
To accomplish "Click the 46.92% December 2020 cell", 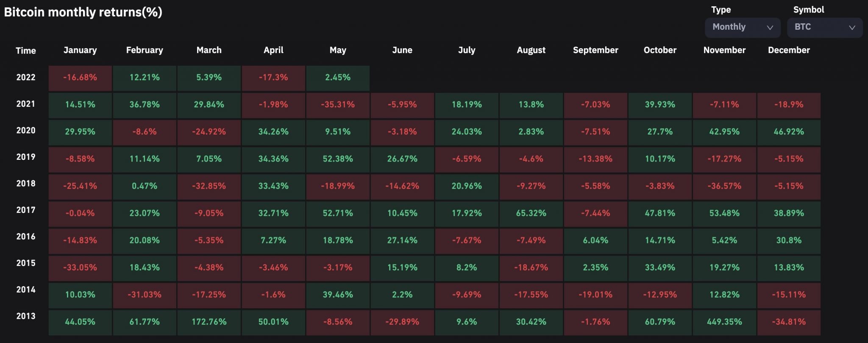I will pyautogui.click(x=789, y=132).
